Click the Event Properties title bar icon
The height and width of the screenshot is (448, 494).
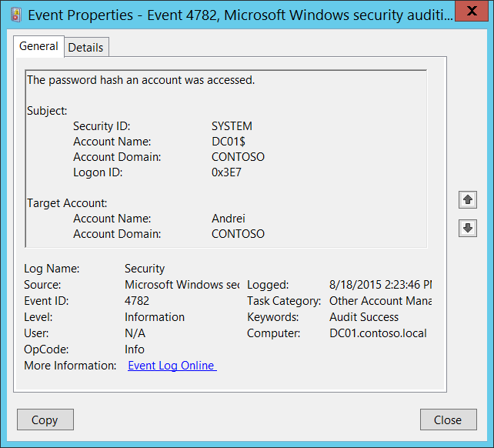(16, 13)
